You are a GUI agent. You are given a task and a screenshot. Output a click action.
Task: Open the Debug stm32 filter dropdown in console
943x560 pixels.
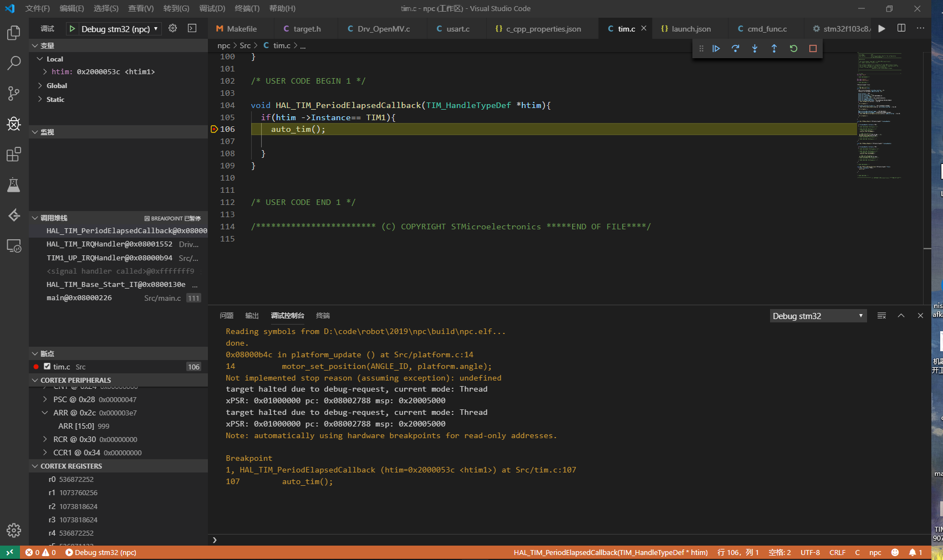point(818,316)
